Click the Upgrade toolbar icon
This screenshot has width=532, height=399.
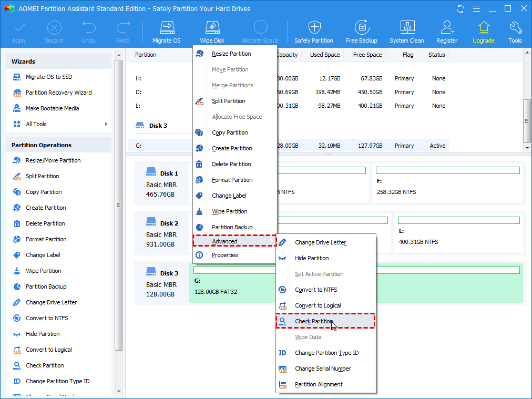(x=484, y=32)
